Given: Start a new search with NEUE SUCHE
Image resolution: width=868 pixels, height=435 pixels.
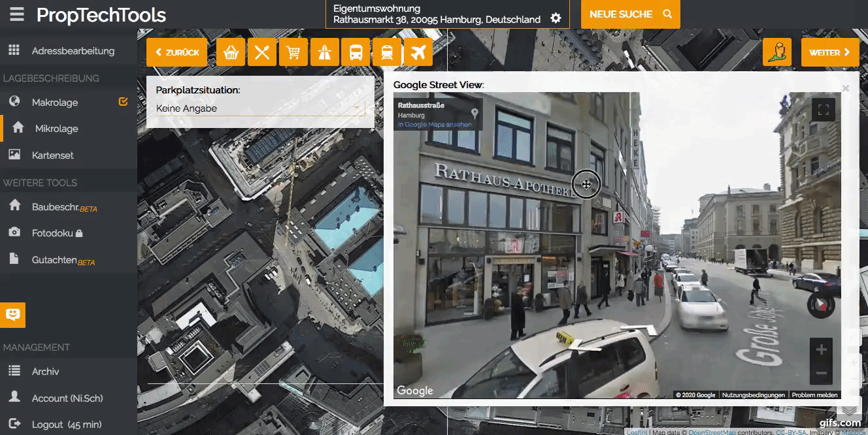Looking at the screenshot, I should tap(630, 14).
